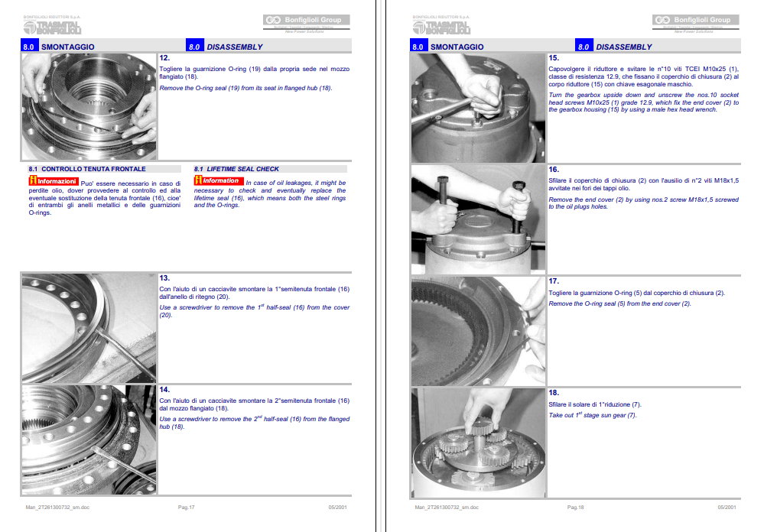Click the Bonfiglioli Group logo on page 18
Screen dimensions: 764x532
click(694, 21)
